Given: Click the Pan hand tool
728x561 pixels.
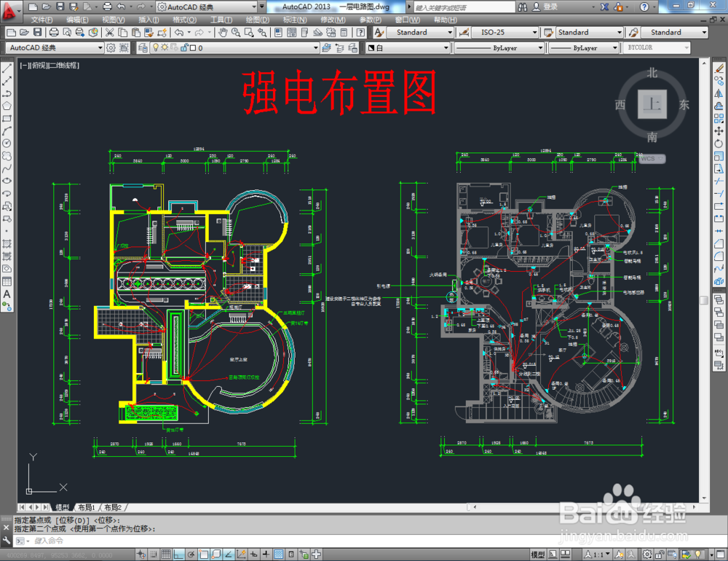Looking at the screenshot, I should [223, 32].
